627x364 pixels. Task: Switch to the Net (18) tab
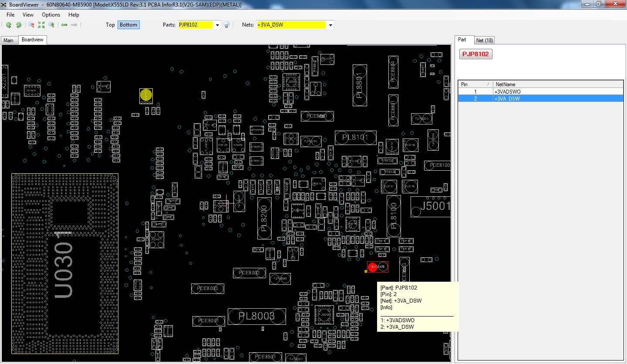[x=484, y=40]
